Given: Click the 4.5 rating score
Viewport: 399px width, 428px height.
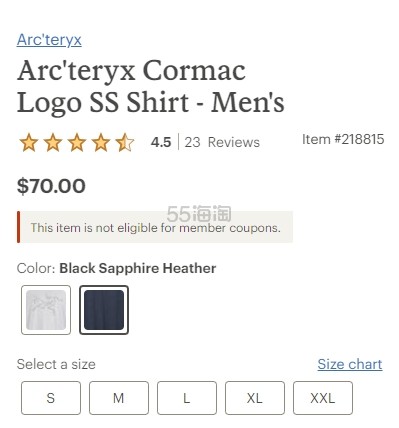Looking at the screenshot, I should click(x=161, y=142).
